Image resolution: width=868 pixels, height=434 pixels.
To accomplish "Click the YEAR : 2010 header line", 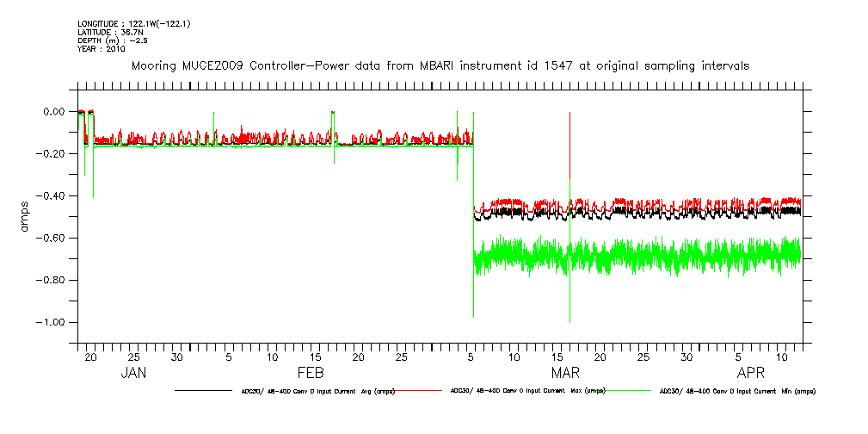I will [x=102, y=49].
